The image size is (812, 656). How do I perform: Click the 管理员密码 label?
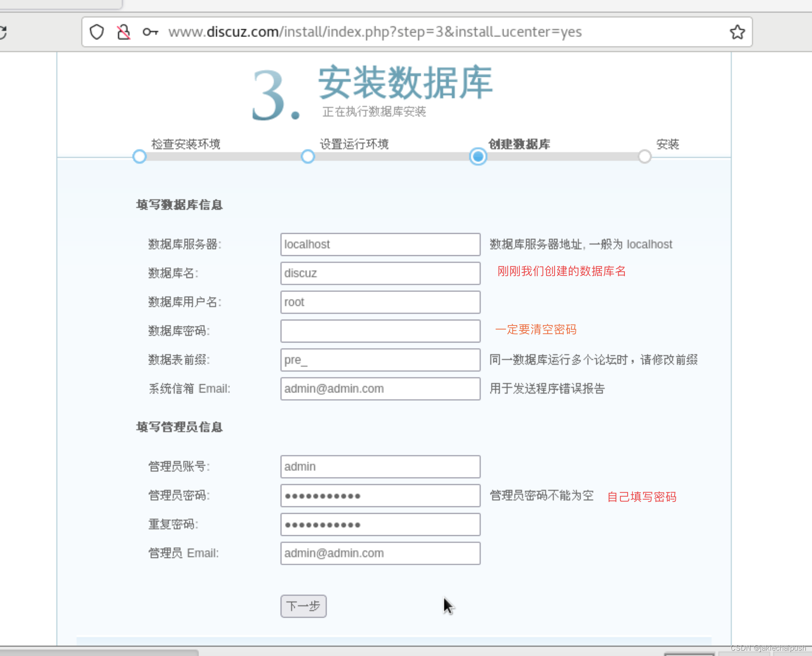coord(179,495)
